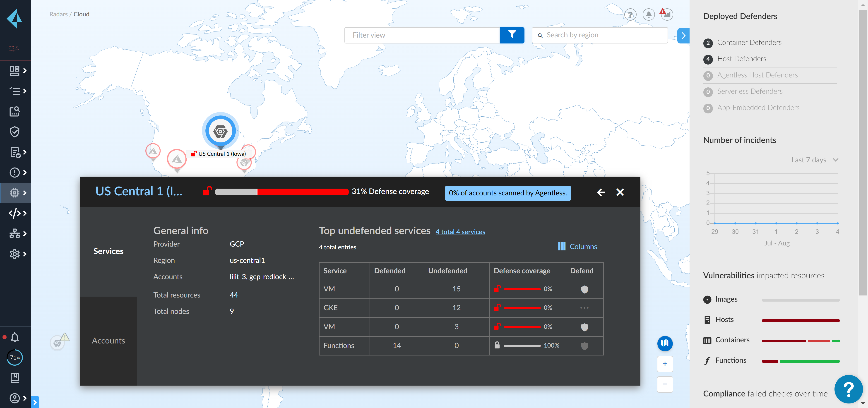Image resolution: width=868 pixels, height=408 pixels.
Task: Sort by the Service column header
Action: (344, 271)
